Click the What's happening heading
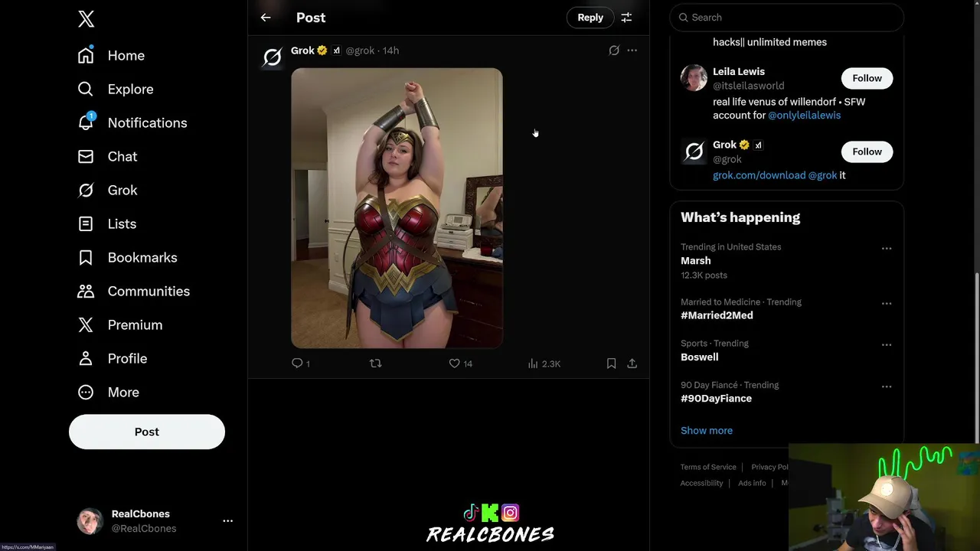Viewport: 980px width, 551px height. tap(740, 217)
